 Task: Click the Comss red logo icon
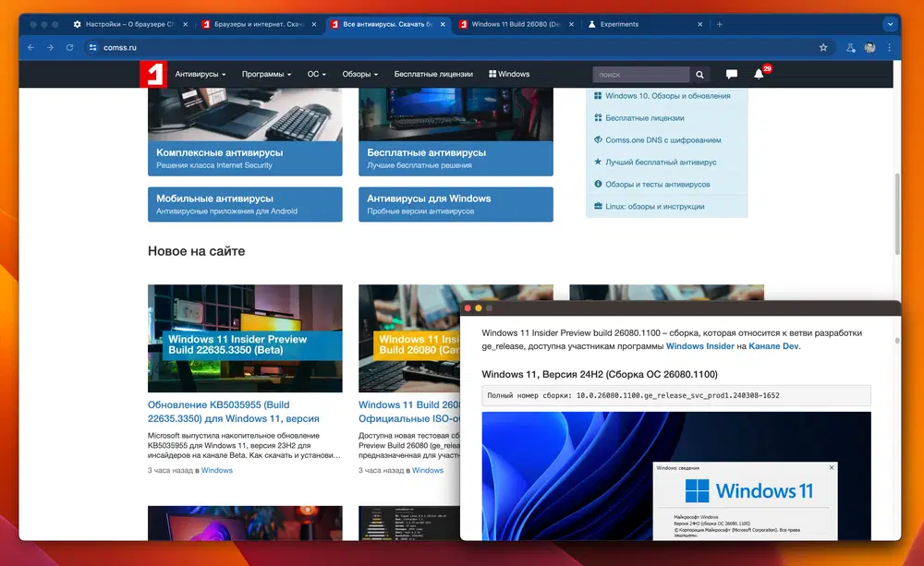(153, 74)
